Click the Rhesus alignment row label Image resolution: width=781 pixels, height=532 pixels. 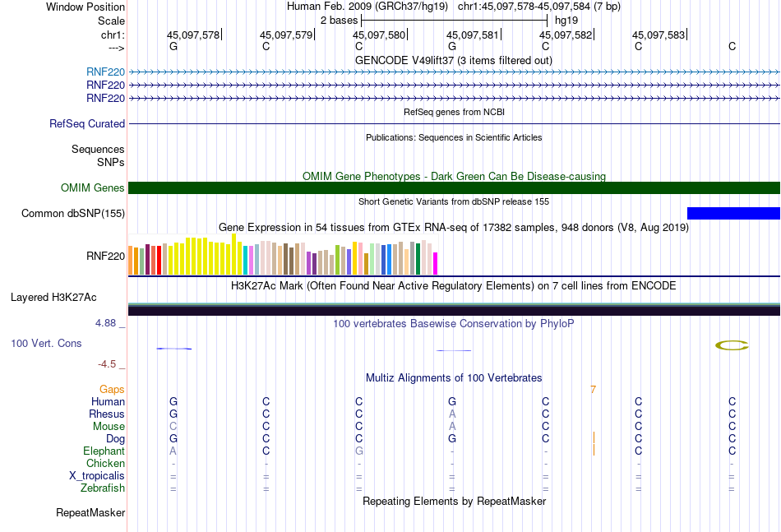(x=107, y=414)
